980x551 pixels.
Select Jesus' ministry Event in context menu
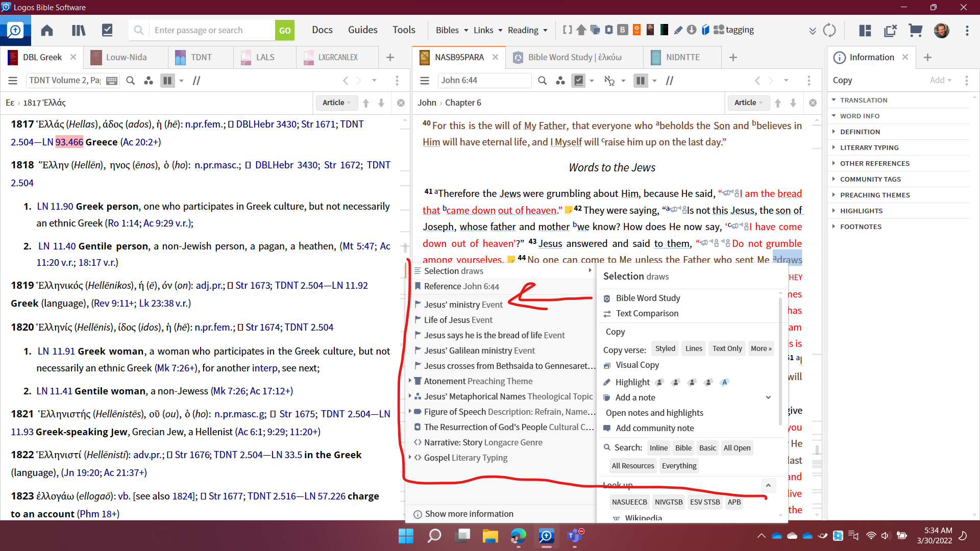pyautogui.click(x=463, y=305)
